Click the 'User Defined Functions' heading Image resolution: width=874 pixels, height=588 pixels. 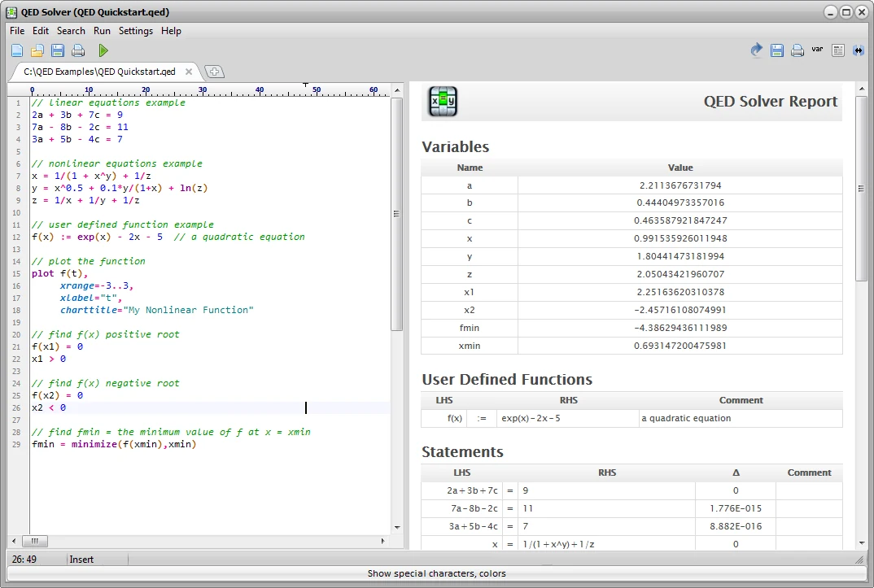[507, 379]
